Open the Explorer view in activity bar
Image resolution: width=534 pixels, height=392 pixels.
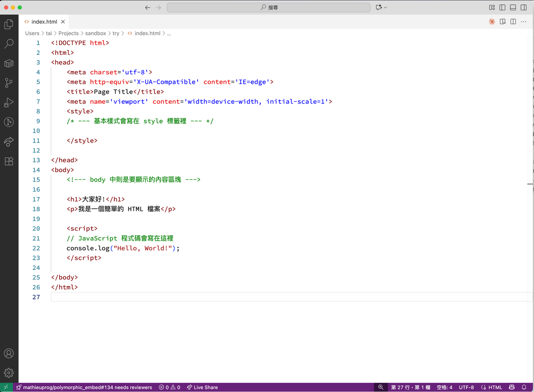tap(9, 24)
